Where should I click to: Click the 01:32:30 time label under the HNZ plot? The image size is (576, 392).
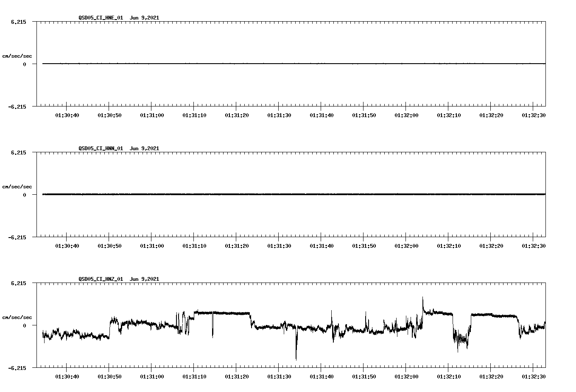tap(534, 377)
